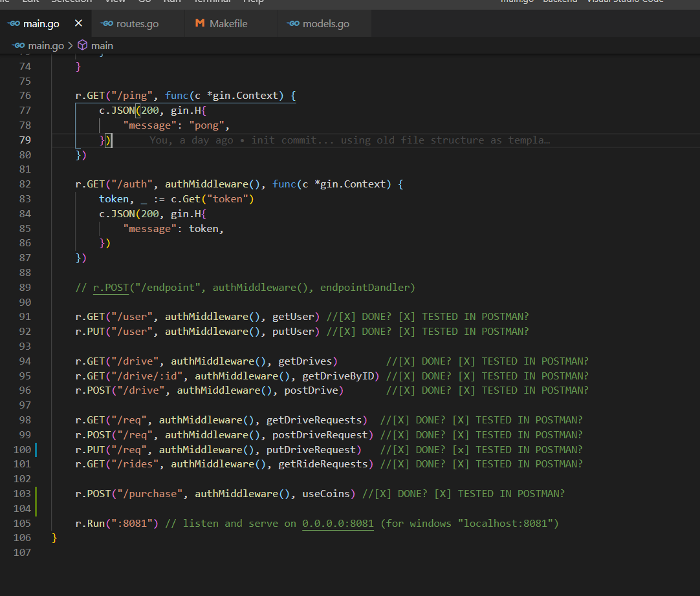Follow the 0.0.0.0:8081 link on line 105

[338, 523]
